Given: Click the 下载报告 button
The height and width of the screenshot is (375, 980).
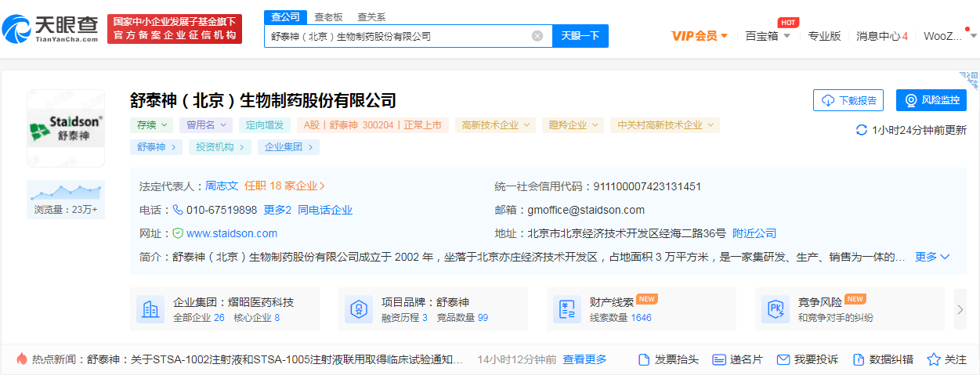Looking at the screenshot, I should [x=848, y=100].
